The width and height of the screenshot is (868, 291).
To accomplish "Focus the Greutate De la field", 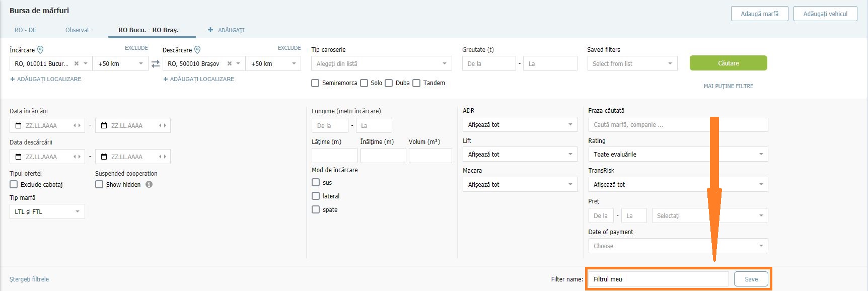I will pyautogui.click(x=489, y=63).
